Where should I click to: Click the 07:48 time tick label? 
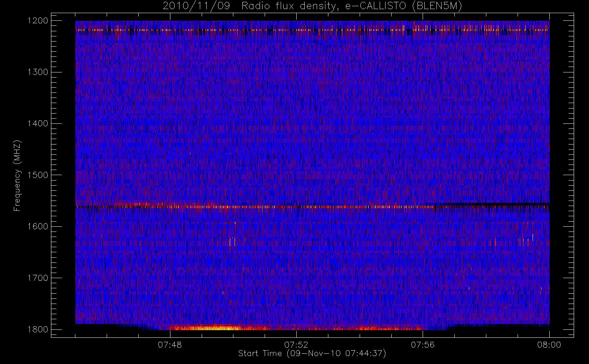(170, 345)
